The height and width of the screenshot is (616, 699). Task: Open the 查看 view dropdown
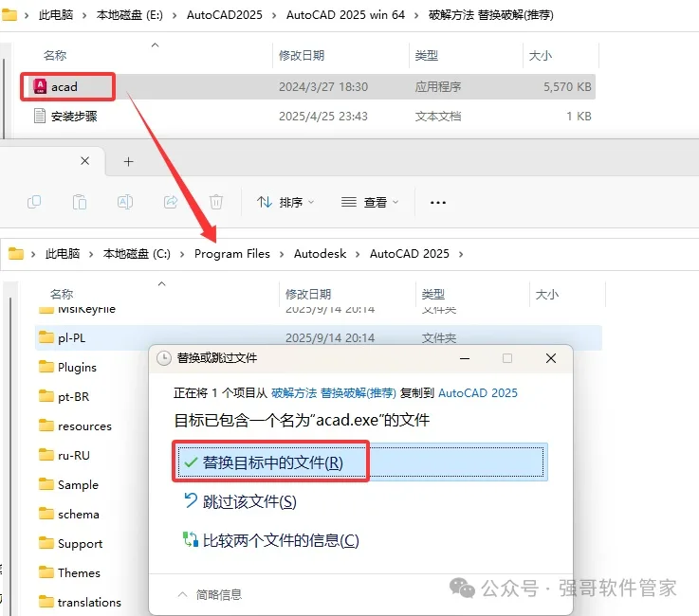(x=370, y=202)
